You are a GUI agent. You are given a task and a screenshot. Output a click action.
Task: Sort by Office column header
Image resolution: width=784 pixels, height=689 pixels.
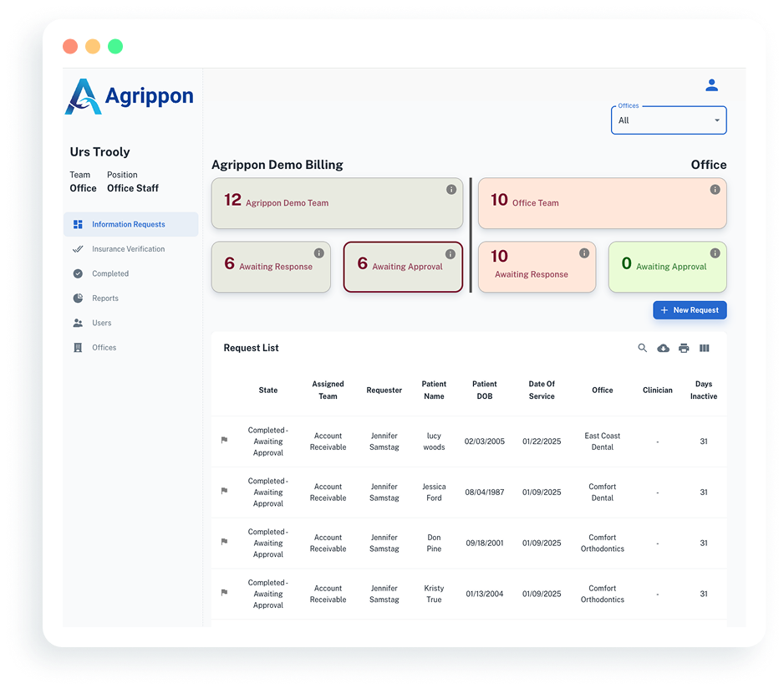click(x=603, y=390)
